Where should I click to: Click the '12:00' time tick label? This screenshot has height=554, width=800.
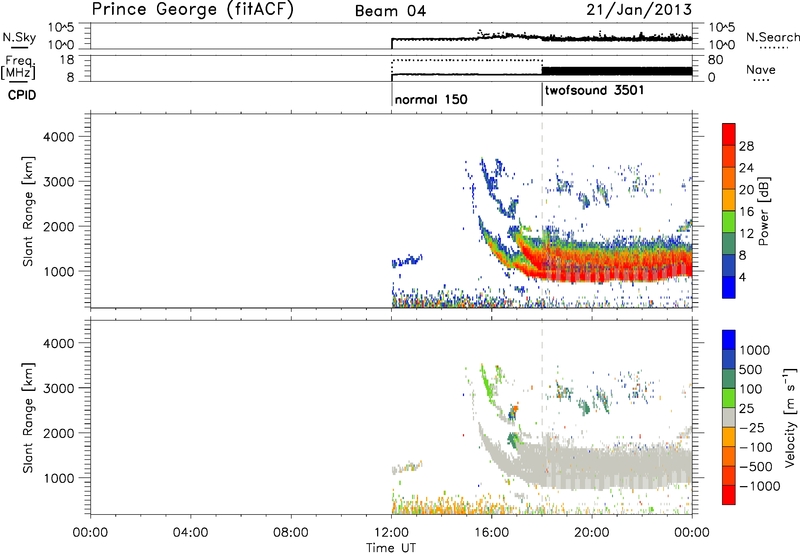click(x=391, y=533)
